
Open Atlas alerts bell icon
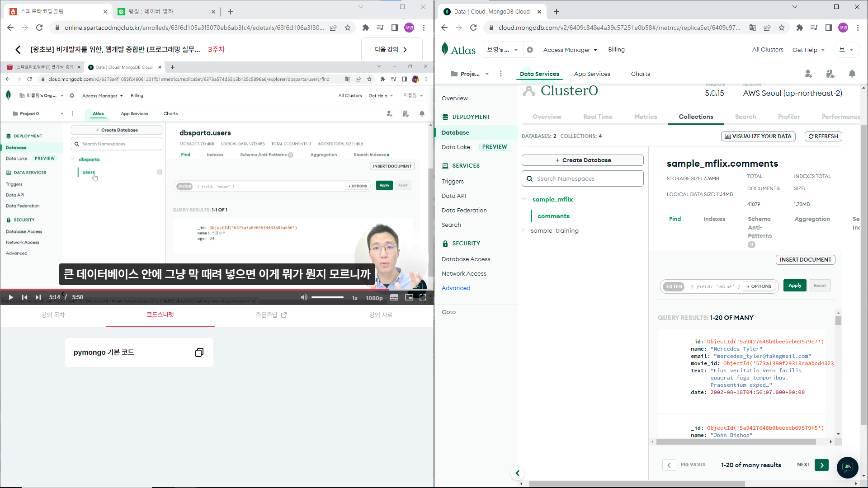coord(852,74)
